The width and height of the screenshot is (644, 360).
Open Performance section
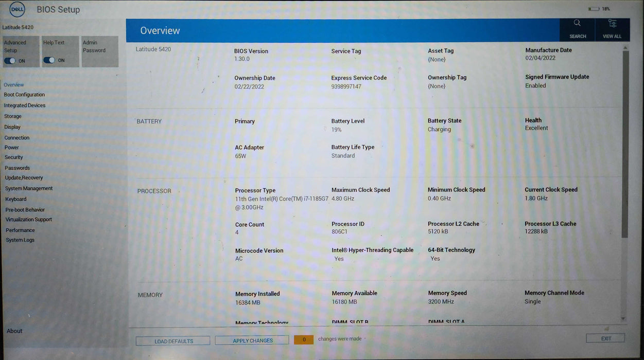pyautogui.click(x=21, y=230)
